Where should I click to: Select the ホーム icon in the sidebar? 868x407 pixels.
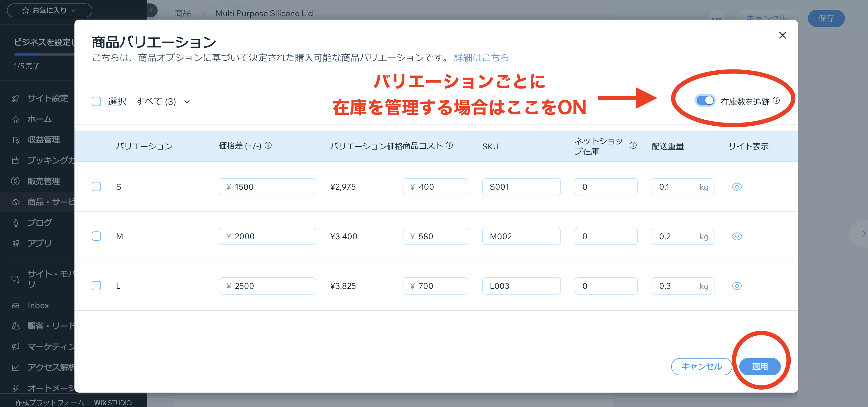tap(16, 119)
